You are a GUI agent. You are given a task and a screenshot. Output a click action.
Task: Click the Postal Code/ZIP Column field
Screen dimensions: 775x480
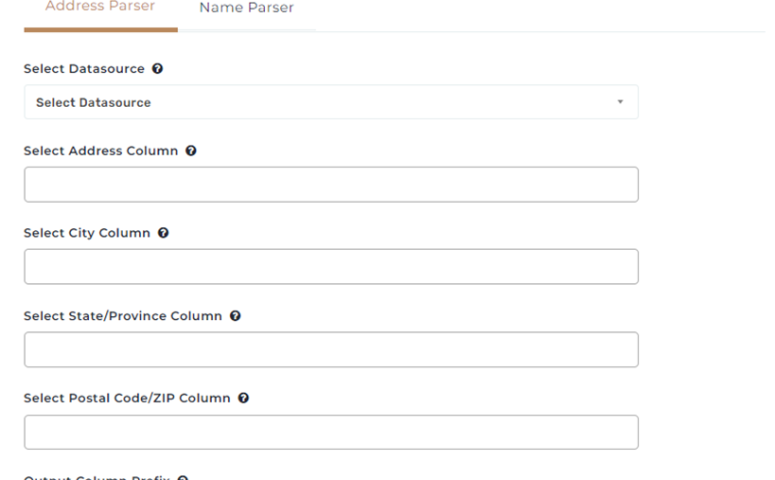pyautogui.click(x=330, y=432)
